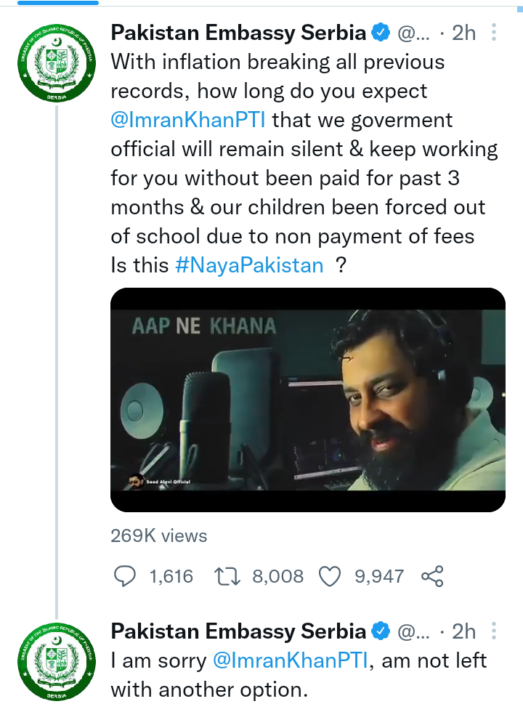Open the #NayaPakistan hashtag
The height and width of the screenshot is (720, 523).
click(x=249, y=265)
